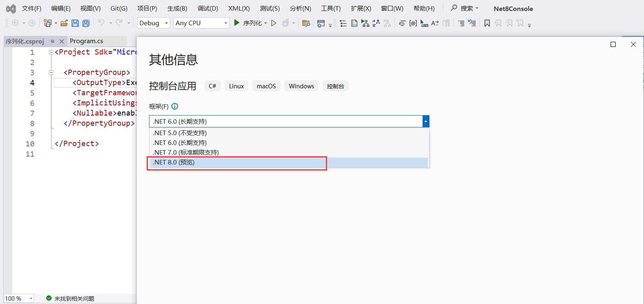
Task: Open the 分析(N) menu
Action: point(300,8)
